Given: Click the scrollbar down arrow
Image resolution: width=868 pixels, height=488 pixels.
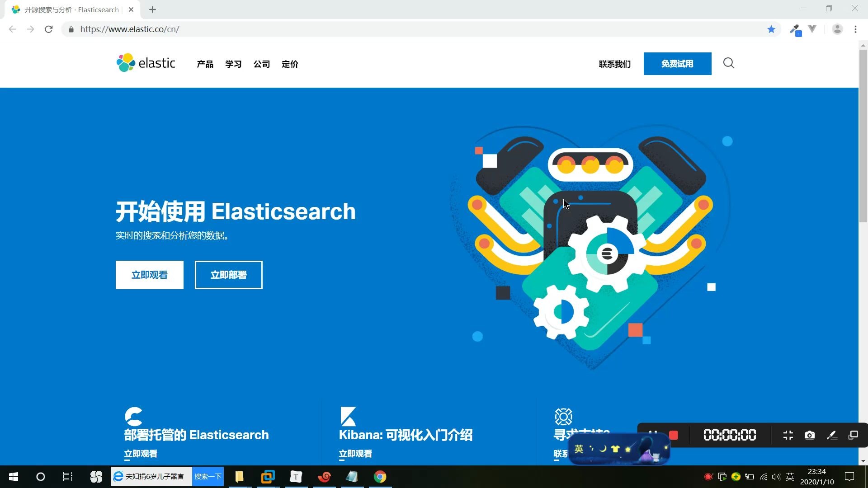Looking at the screenshot, I should [863, 461].
